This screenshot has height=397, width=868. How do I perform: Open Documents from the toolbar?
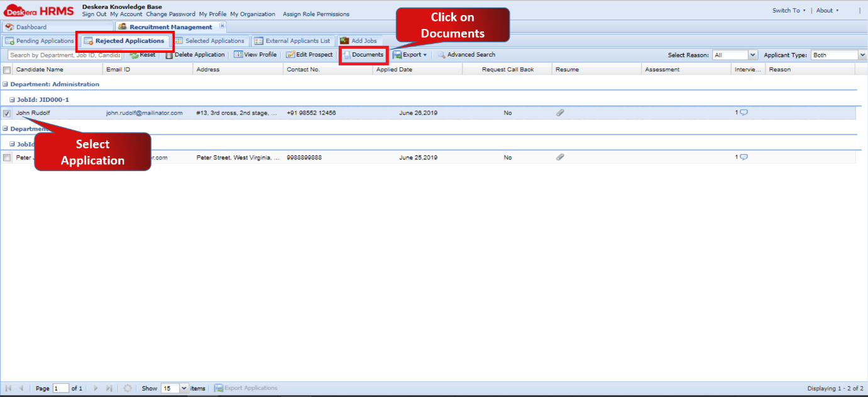[363, 55]
